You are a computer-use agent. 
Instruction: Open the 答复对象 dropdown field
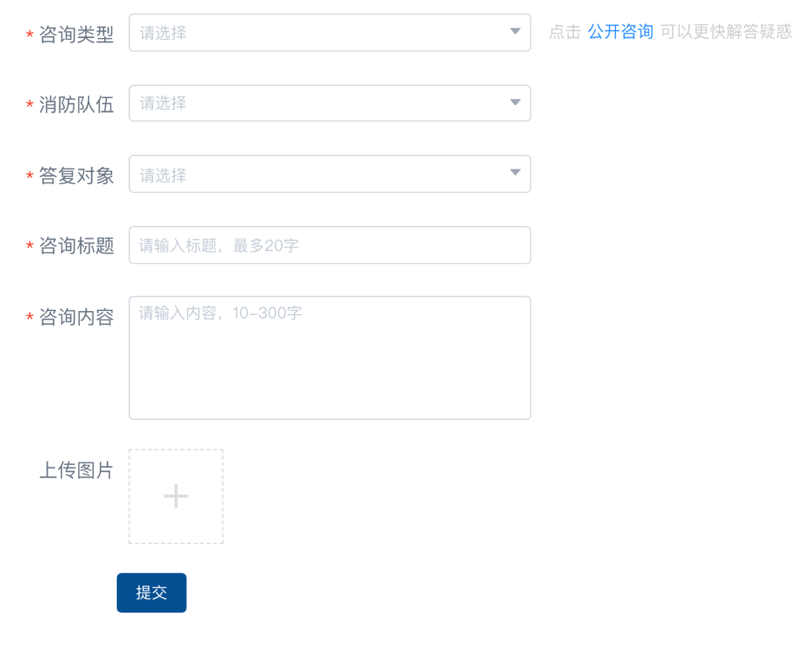tap(317, 174)
